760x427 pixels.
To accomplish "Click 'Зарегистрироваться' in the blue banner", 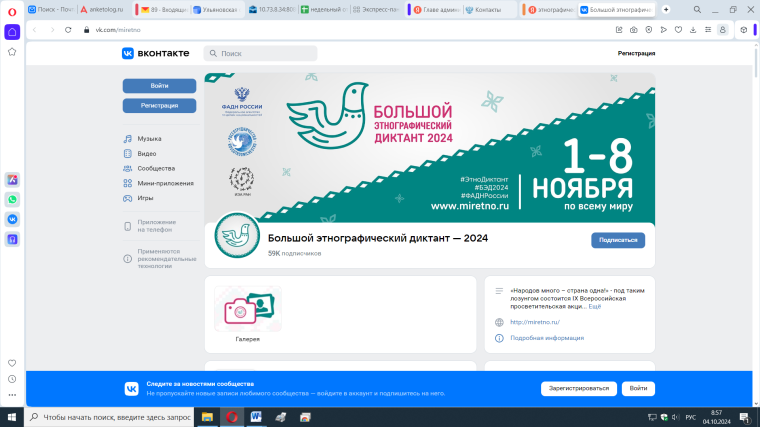I will 579,388.
